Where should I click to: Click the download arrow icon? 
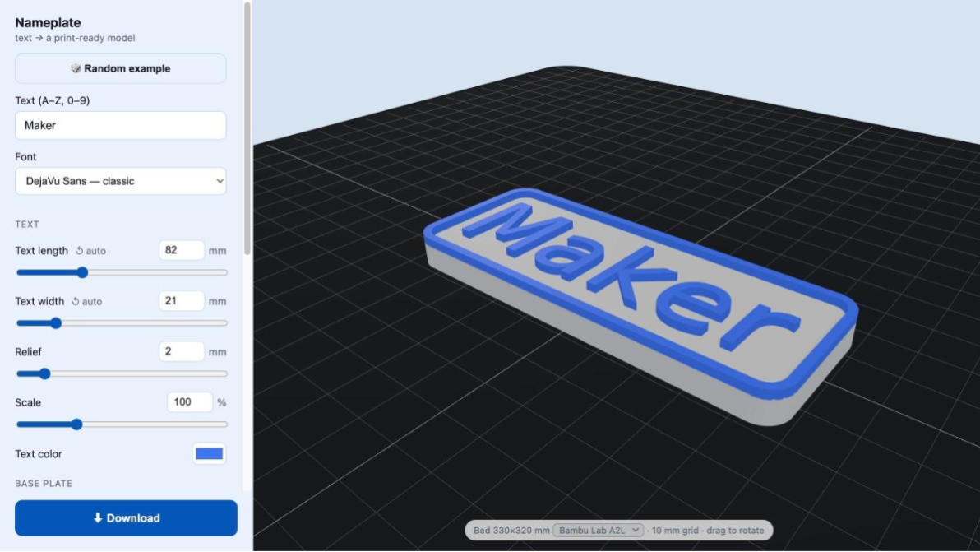[98, 517]
